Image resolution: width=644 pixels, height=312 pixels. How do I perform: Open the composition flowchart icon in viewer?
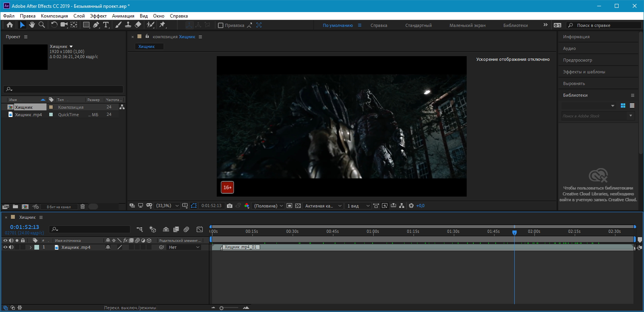tap(402, 206)
